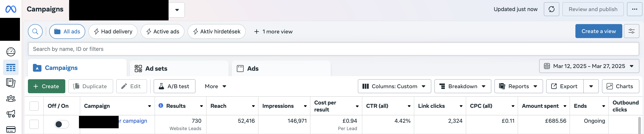Click the Off / On column header
Viewport: 644px width, 134px height.
58,106
